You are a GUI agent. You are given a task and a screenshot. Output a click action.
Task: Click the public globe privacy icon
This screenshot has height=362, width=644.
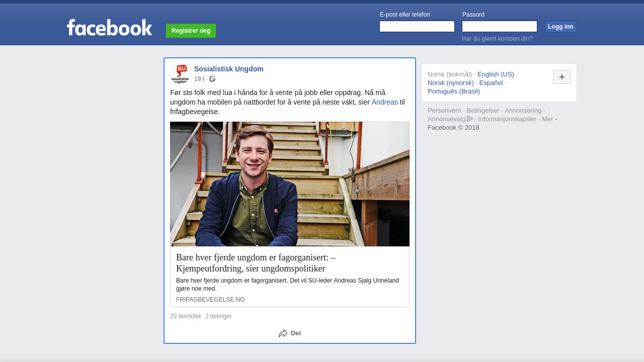coord(212,79)
